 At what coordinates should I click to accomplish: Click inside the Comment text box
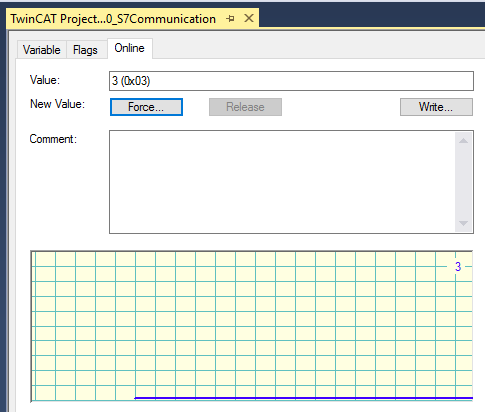[282, 182]
